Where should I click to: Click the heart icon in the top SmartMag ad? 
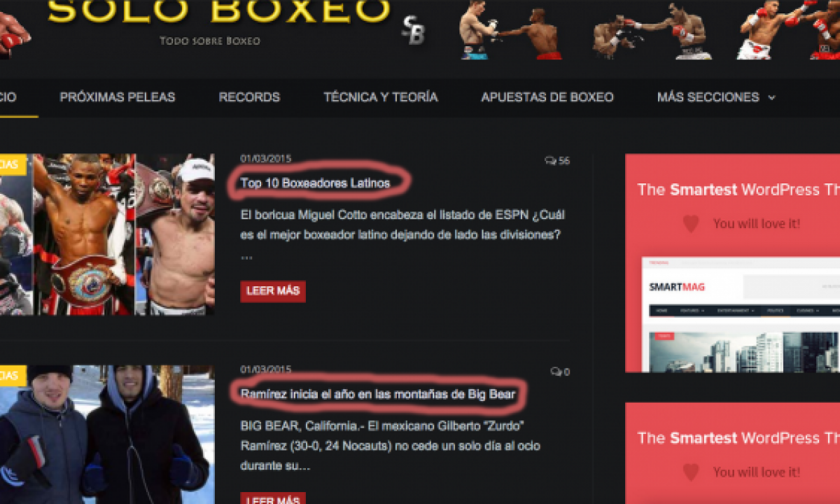click(691, 224)
